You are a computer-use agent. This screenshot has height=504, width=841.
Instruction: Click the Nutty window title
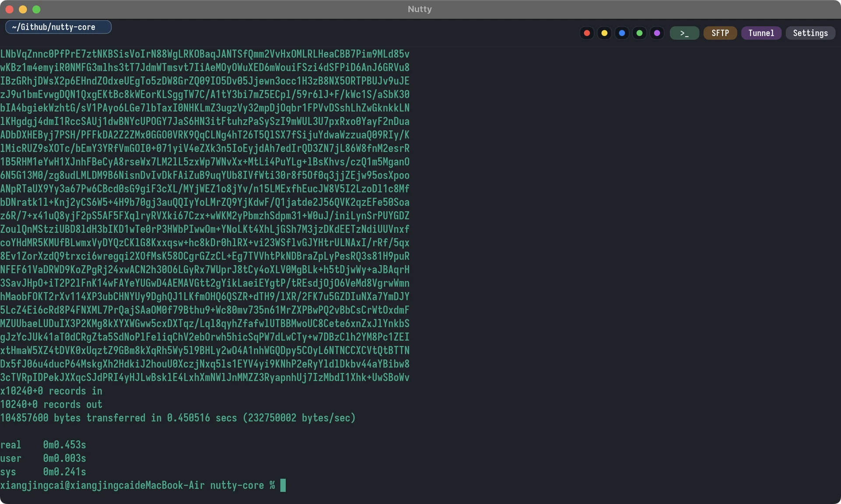(420, 9)
